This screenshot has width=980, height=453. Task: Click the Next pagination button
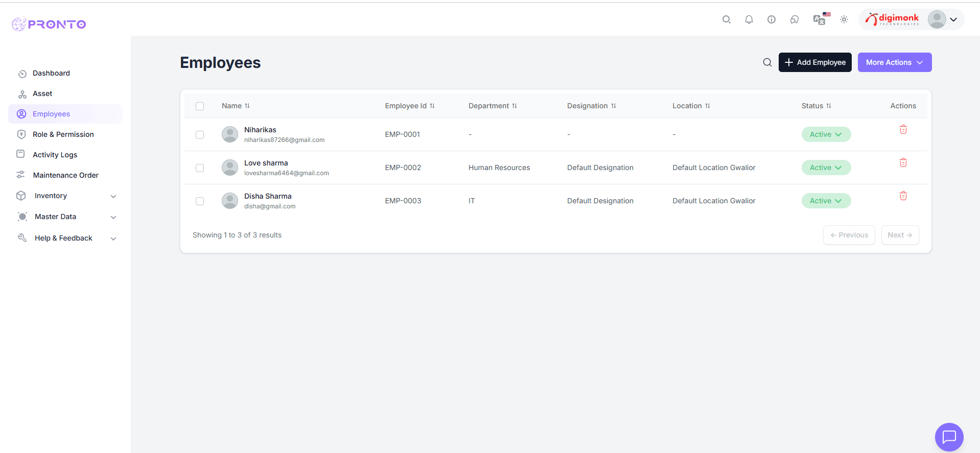coord(900,235)
